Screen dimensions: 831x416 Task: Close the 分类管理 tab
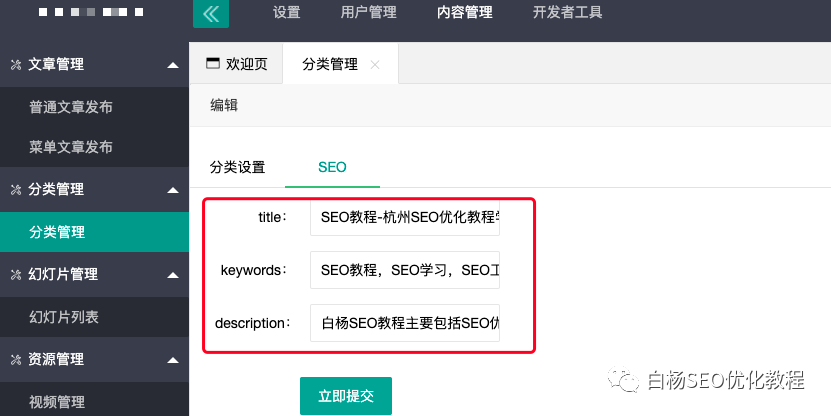[375, 65]
